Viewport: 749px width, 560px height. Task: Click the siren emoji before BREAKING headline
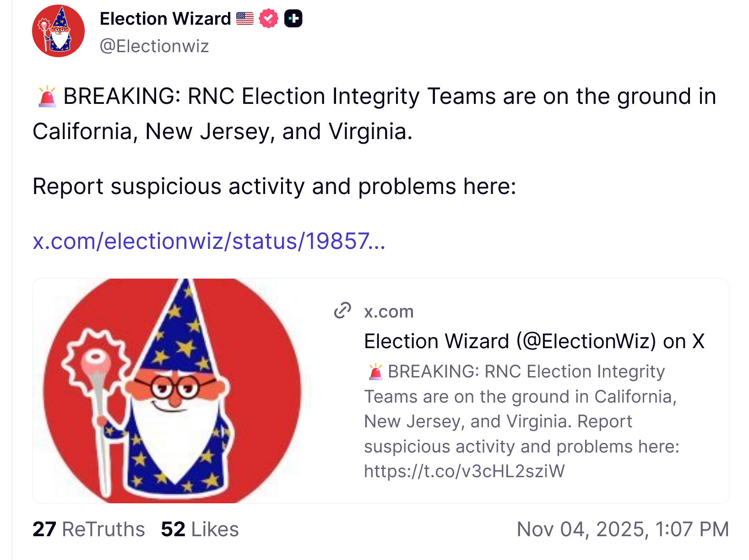tap(47, 96)
